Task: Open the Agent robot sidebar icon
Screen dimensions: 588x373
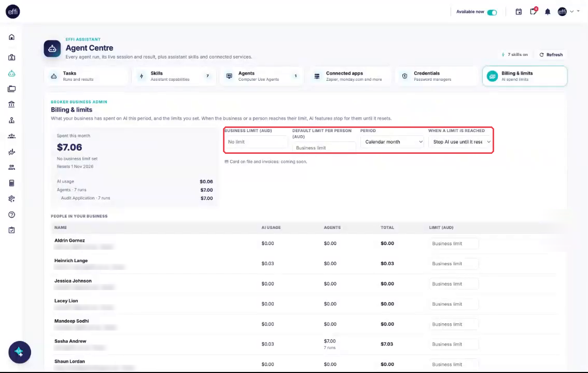Action: click(x=11, y=74)
